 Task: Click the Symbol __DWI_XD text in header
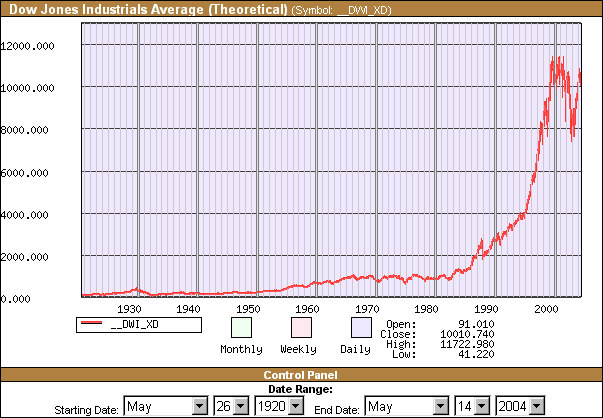(x=341, y=10)
